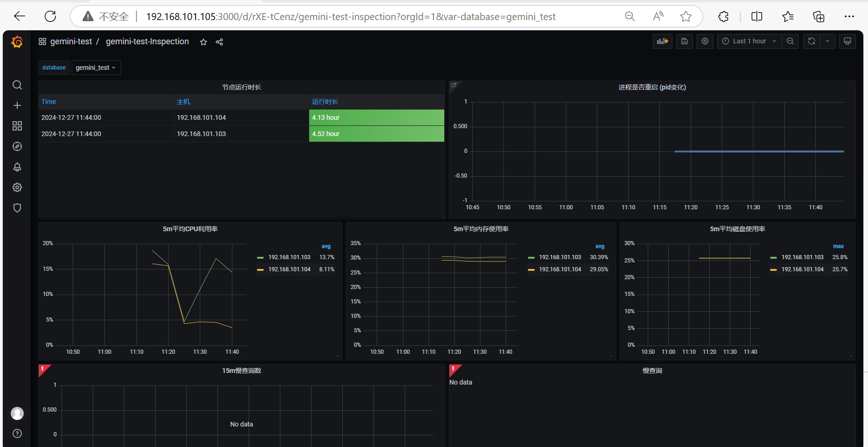Screen dimensions: 868x447
Task: Go to gemini-test folder breadcrumb
Action: (71, 41)
